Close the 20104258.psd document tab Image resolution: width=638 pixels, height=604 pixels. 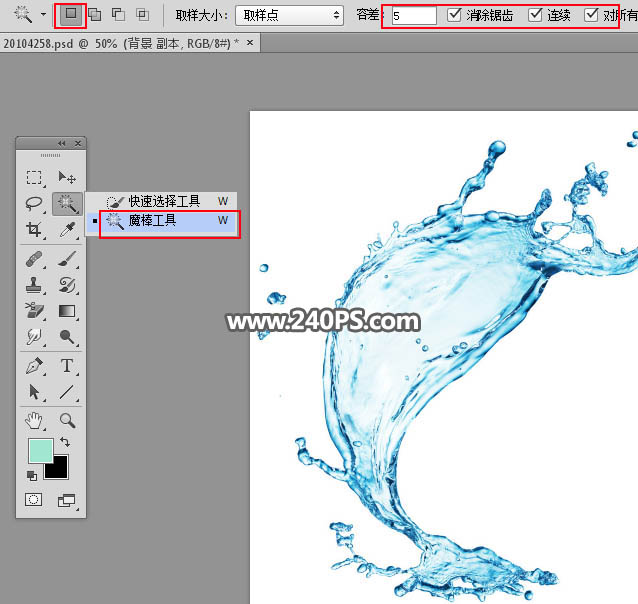(x=250, y=42)
